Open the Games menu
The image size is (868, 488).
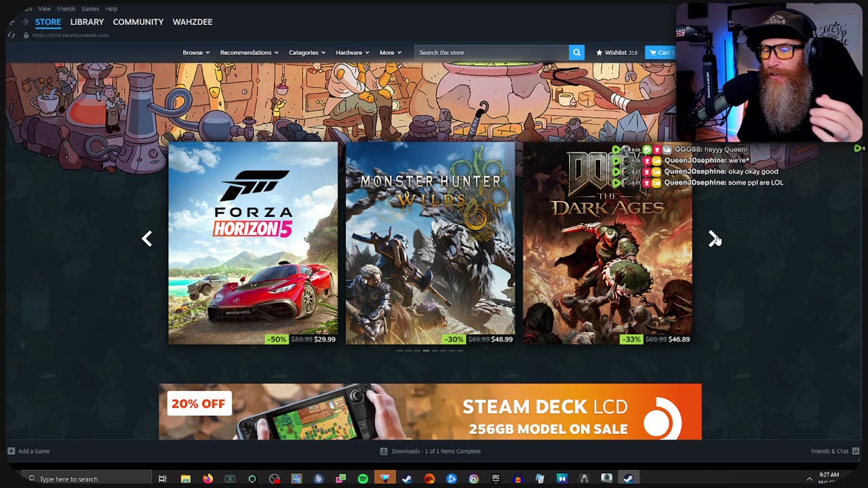(90, 9)
